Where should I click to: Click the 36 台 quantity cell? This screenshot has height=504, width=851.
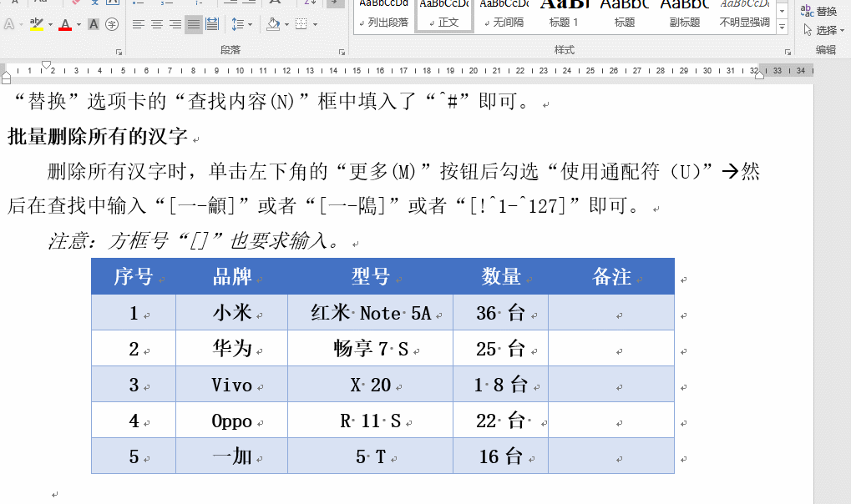tap(500, 313)
